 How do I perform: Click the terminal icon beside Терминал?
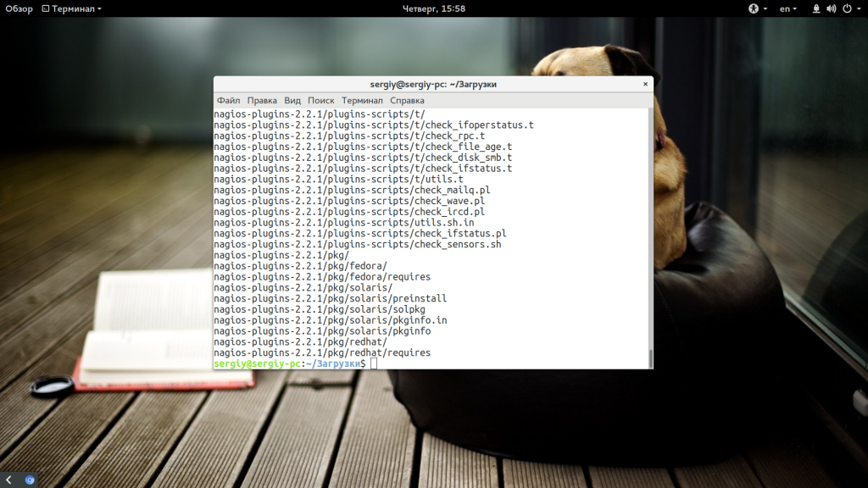pyautogui.click(x=46, y=8)
